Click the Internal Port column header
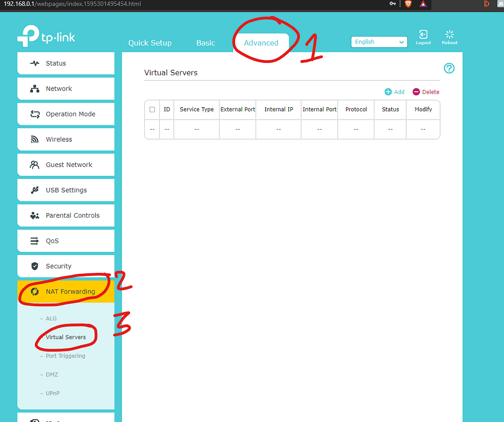The height and width of the screenshot is (422, 504). 320,109
